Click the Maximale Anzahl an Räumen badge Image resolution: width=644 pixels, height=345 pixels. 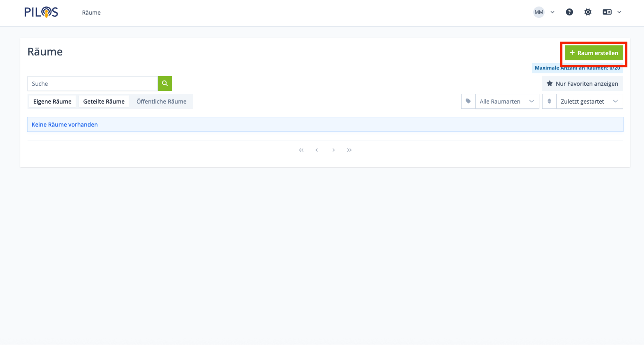[x=577, y=68]
